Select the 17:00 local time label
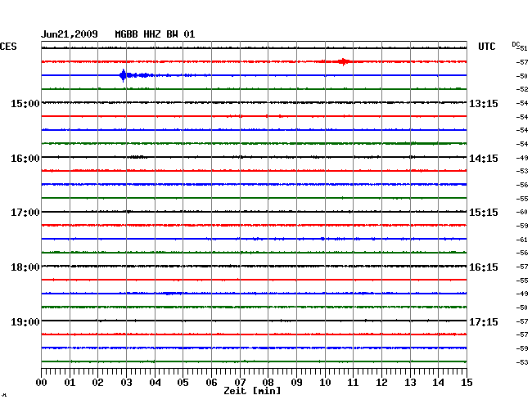Image resolution: width=532 pixels, height=404 pixels. click(25, 213)
